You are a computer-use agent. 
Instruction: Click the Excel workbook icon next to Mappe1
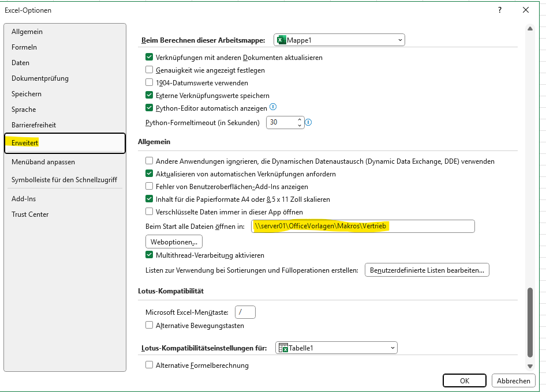281,40
